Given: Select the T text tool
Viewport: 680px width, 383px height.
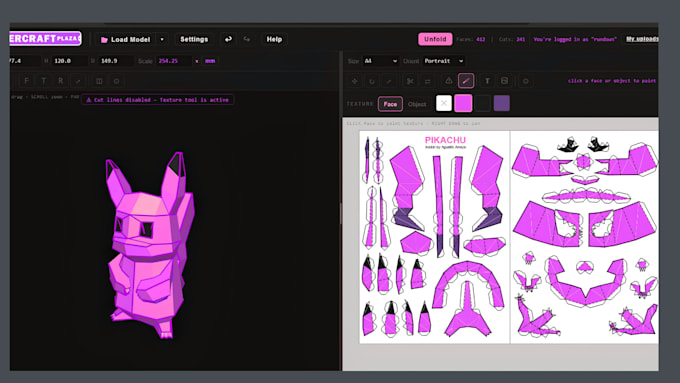Looking at the screenshot, I should coord(487,81).
